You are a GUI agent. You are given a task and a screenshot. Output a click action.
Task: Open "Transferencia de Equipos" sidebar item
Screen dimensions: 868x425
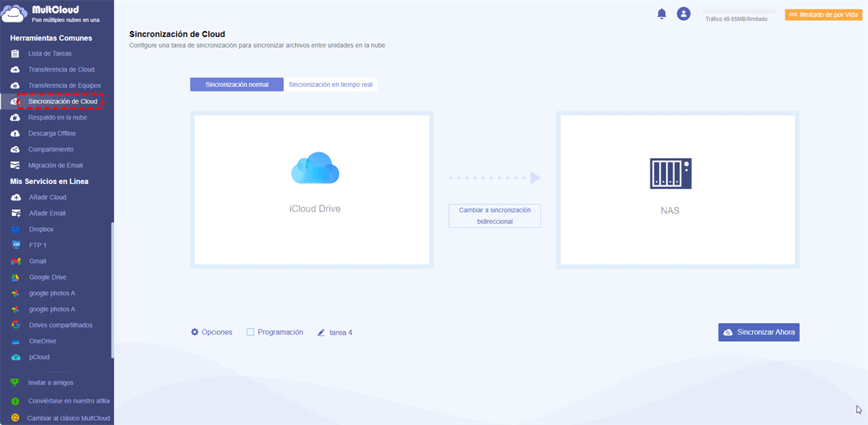[x=64, y=85]
